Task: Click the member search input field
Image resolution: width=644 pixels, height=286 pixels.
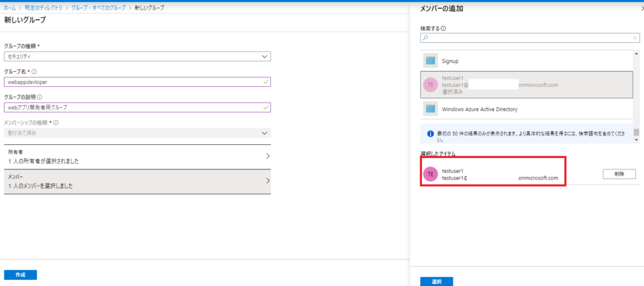Action: tap(530, 38)
